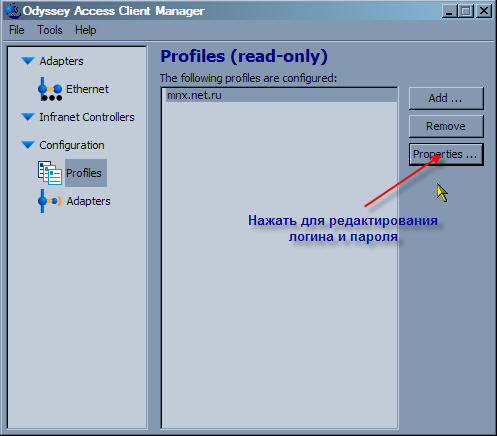Viewport: 497px width, 436px height.
Task: Minimize the Odyssey Access Client window
Action: pos(449,11)
